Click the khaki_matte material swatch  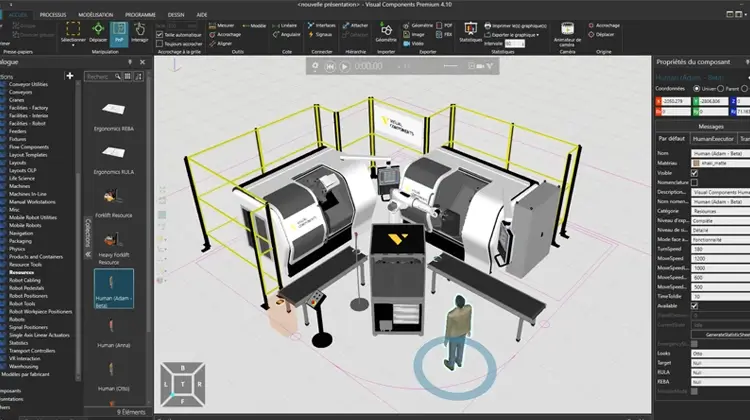click(696, 163)
